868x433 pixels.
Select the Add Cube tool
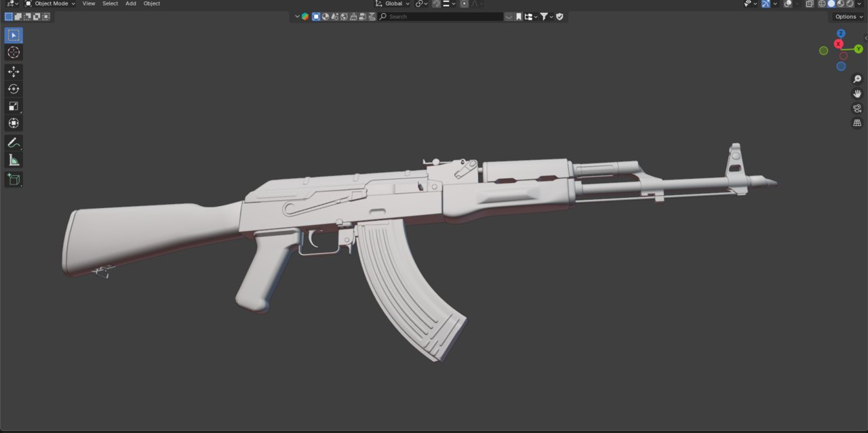tap(14, 180)
